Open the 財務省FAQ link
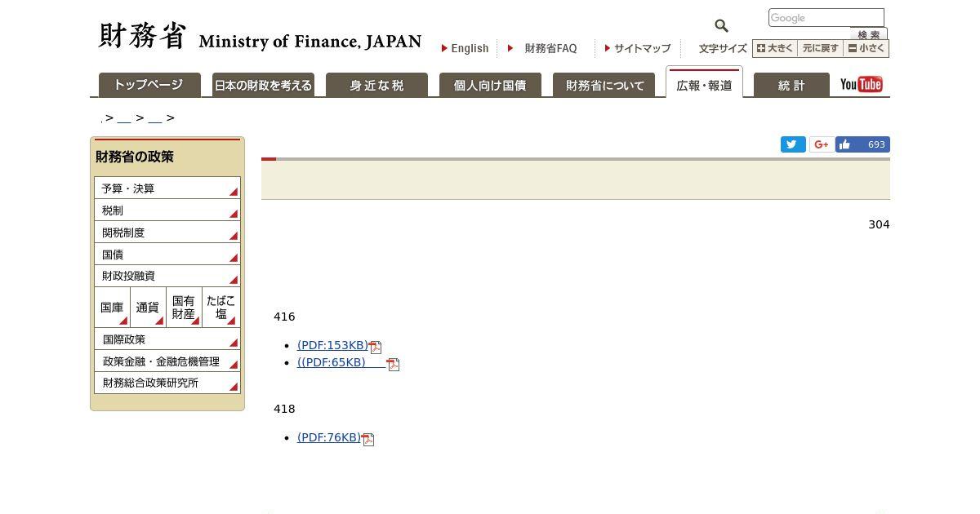This screenshot has width=980, height=514. pos(543,48)
